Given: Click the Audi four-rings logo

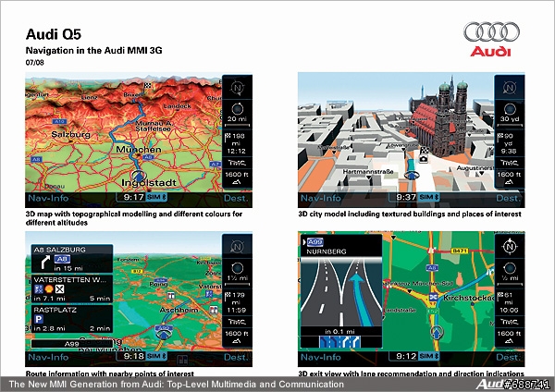Looking at the screenshot, I should point(492,31).
